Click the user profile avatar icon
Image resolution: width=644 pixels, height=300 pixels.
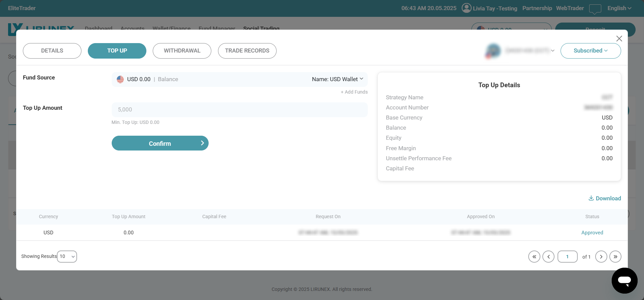click(x=466, y=8)
